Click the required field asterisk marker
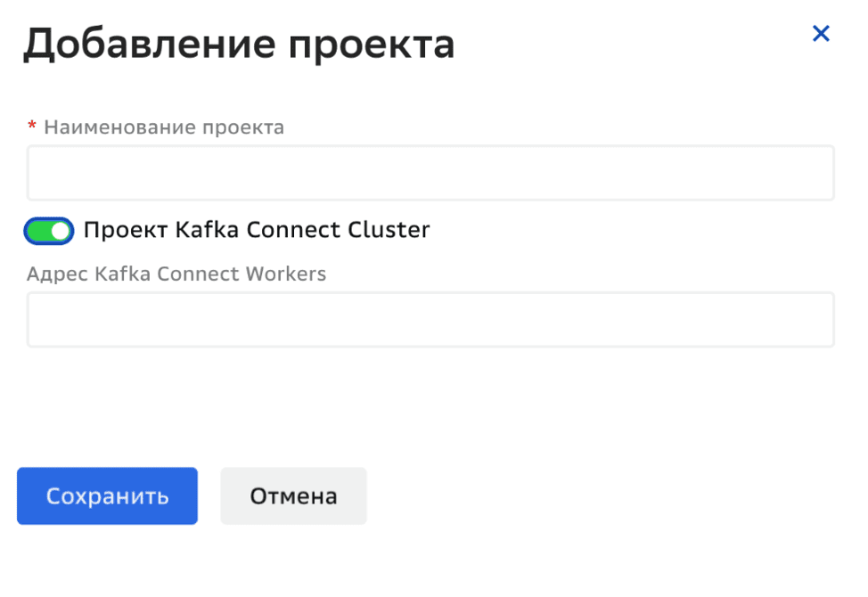The width and height of the screenshot is (868, 597). 32,126
